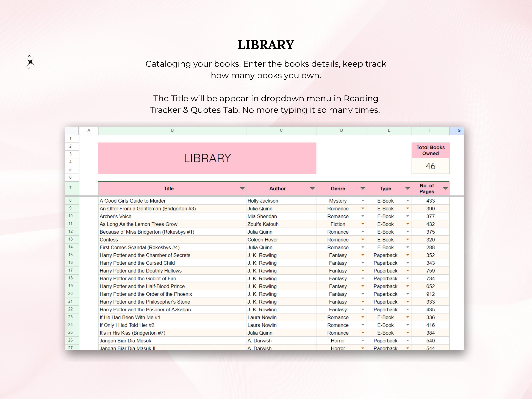Expand Type dropdown for Harry Potter and the Deathly Hallows
This screenshot has width=532, height=399.
tap(407, 271)
